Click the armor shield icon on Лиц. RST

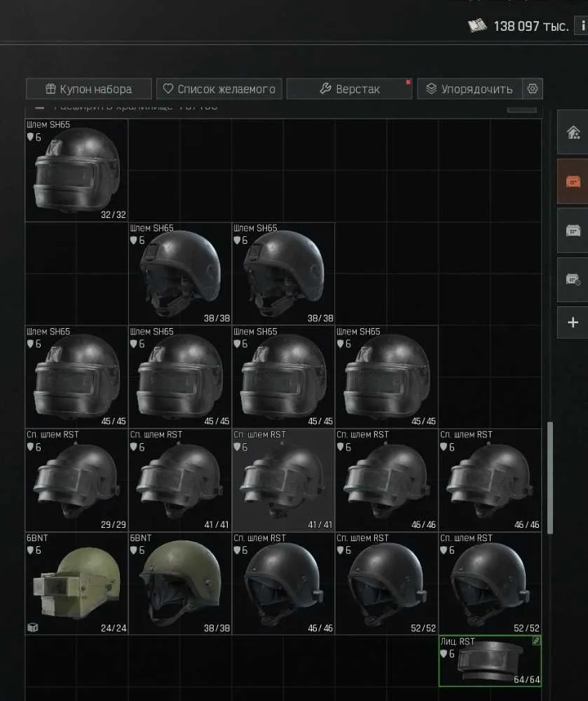click(444, 653)
